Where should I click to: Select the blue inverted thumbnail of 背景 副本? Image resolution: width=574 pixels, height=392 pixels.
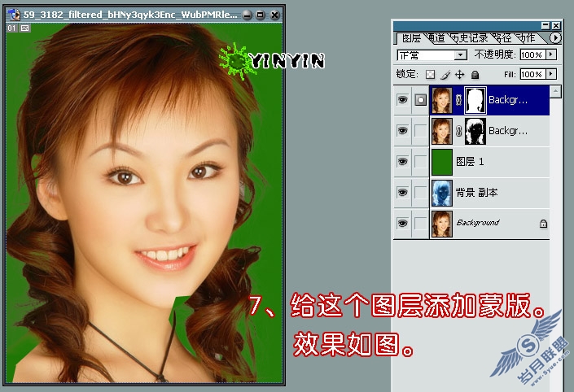442,193
